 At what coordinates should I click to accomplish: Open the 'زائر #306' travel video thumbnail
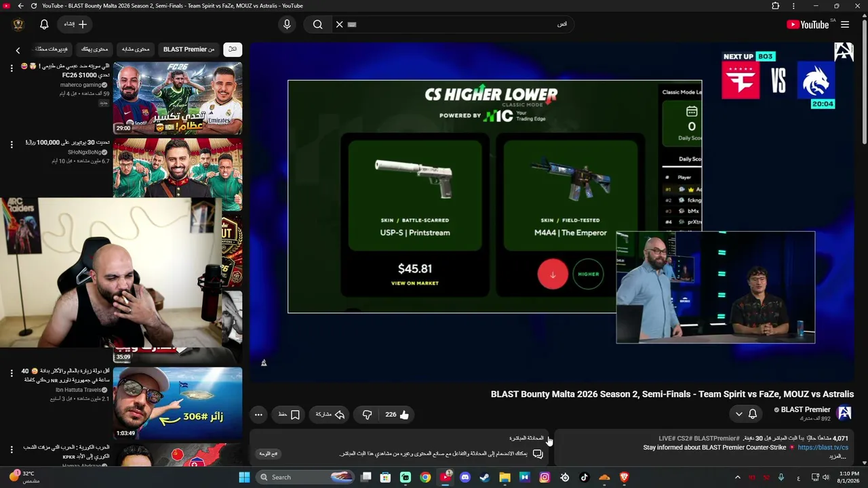[178, 403]
